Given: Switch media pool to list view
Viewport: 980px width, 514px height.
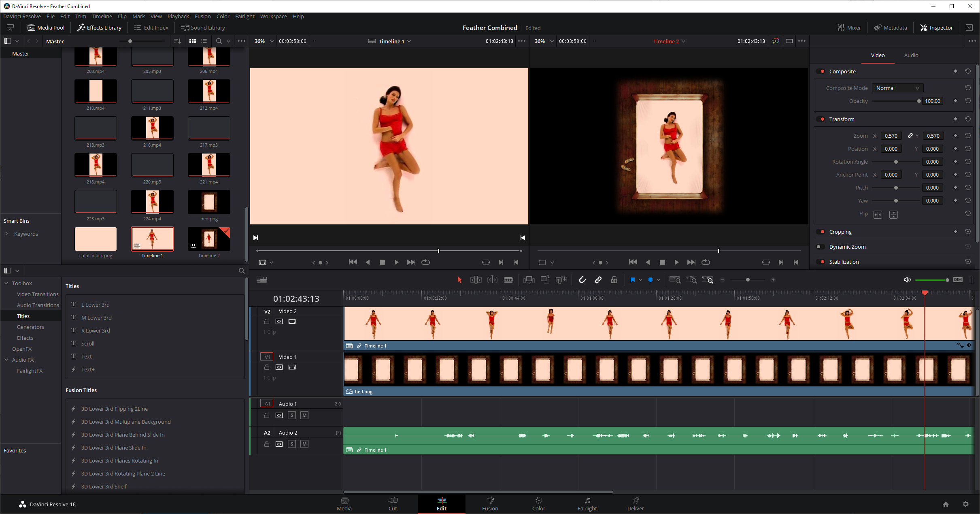Looking at the screenshot, I should pyautogui.click(x=204, y=41).
